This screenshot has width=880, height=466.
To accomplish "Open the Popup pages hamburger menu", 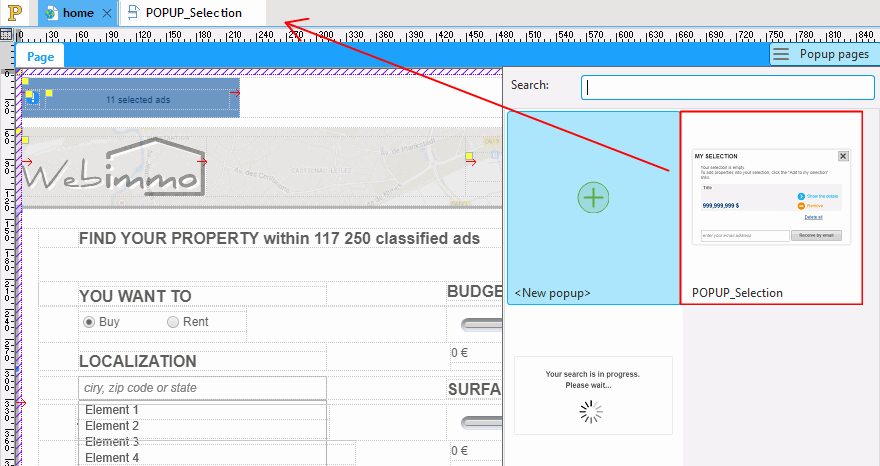I will (781, 54).
